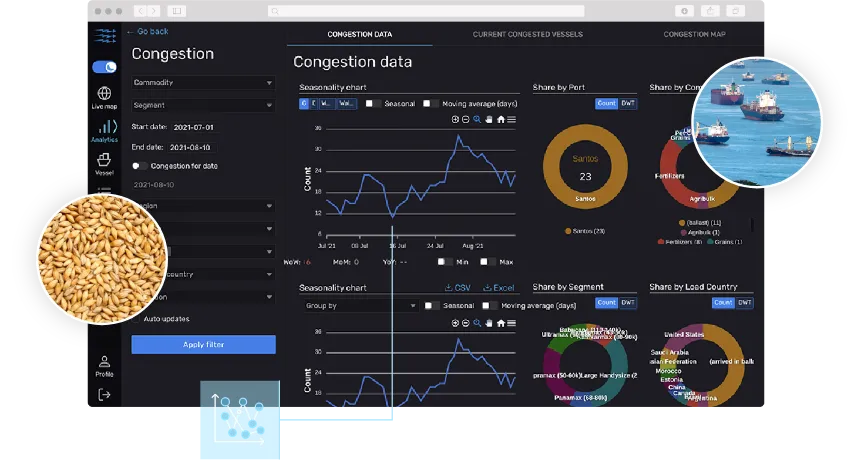Open Analytics in the sidebar
This screenshot has width=860, height=460.
[104, 132]
